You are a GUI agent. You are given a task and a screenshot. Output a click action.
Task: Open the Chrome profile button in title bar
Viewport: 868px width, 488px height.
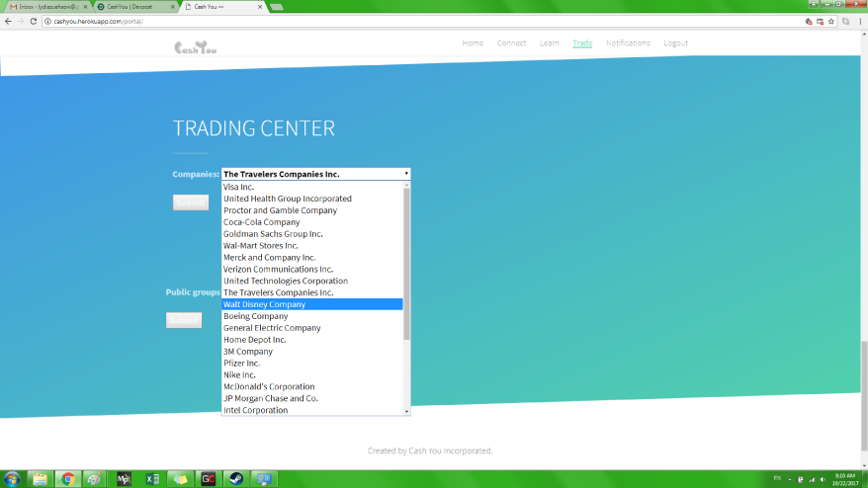click(813, 3)
